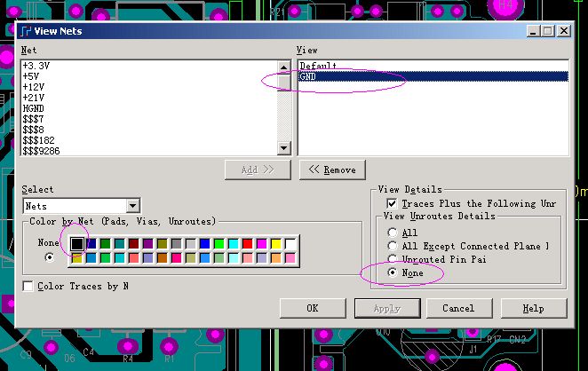Click the grayed Add >> button
Image resolution: width=588 pixels, height=371 pixels.
pyautogui.click(x=258, y=170)
